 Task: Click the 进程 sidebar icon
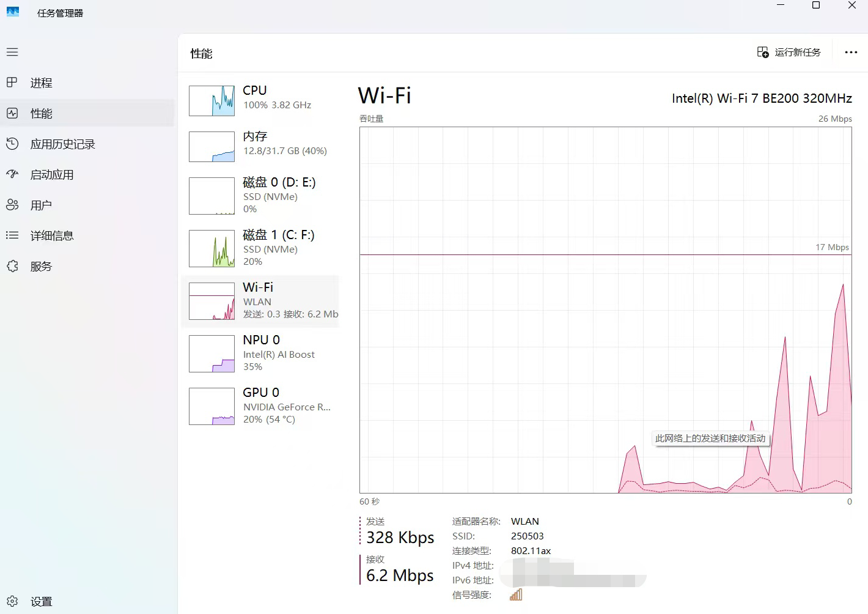(12, 83)
